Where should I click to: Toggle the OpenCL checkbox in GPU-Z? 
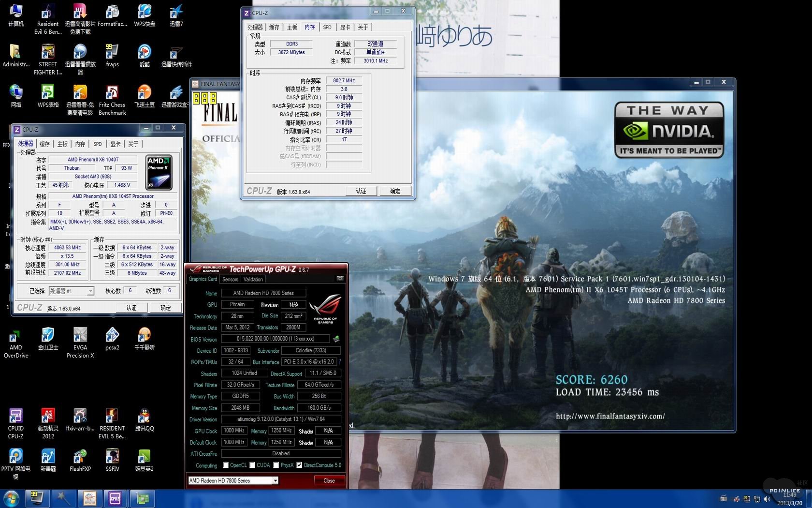point(225,465)
